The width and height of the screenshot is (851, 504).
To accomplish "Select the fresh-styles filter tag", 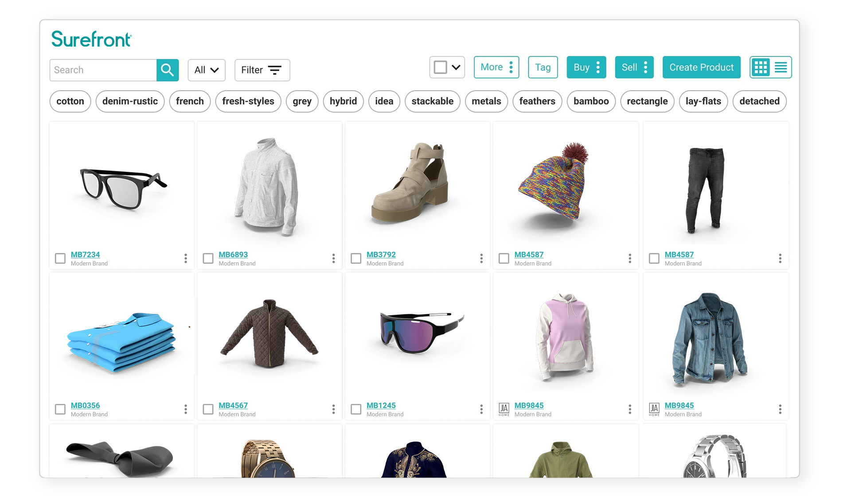I will (249, 101).
